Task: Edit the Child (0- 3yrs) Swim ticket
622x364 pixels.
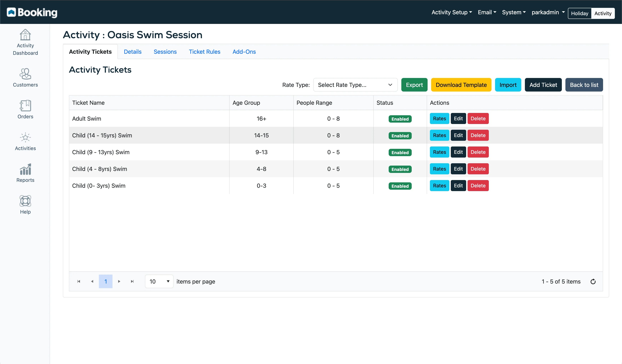Action: [458, 186]
